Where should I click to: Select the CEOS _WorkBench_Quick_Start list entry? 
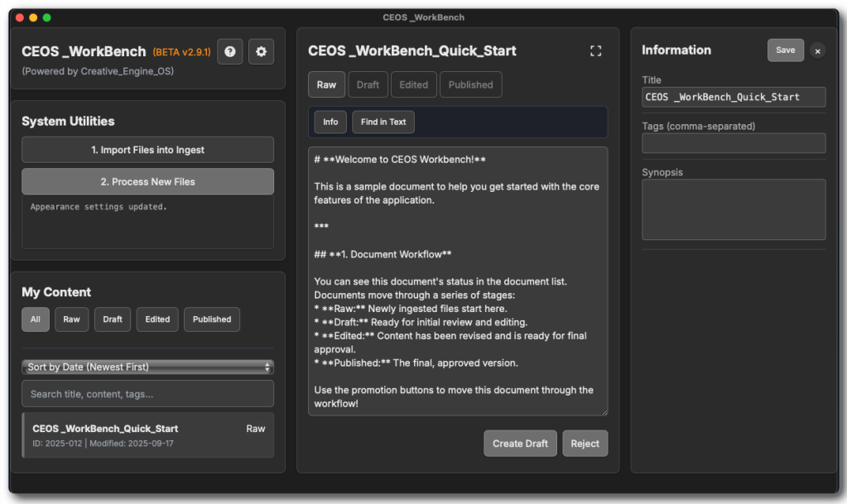pyautogui.click(x=147, y=434)
